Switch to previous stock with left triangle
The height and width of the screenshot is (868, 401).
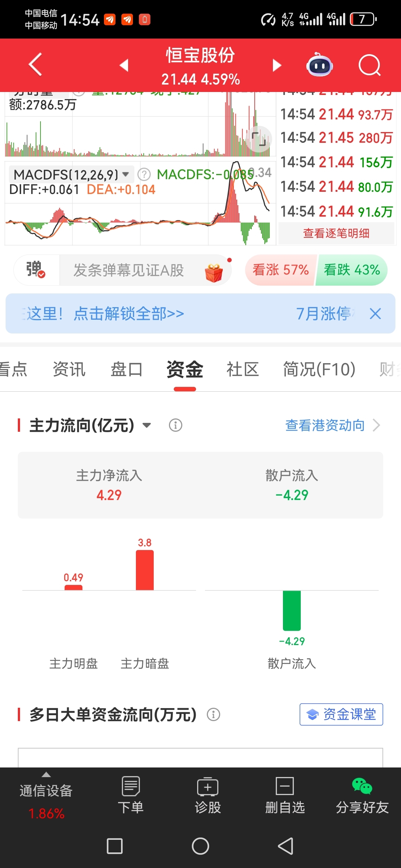point(124,65)
